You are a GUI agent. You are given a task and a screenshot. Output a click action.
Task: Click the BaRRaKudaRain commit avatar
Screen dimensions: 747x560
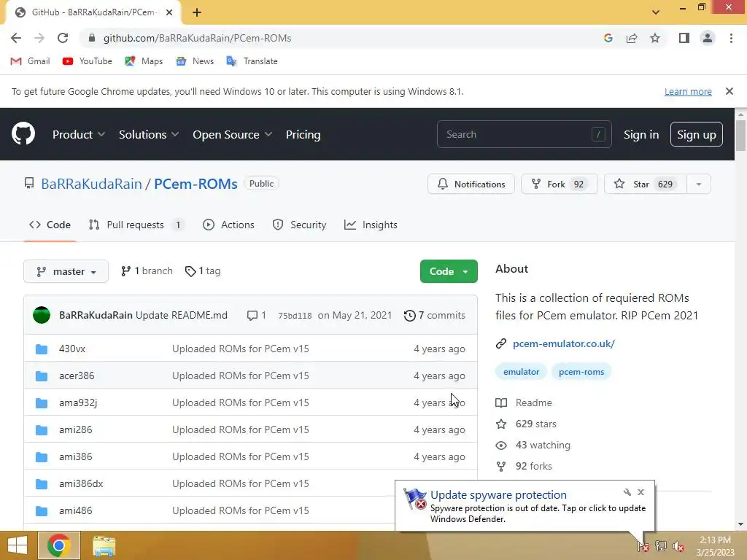(42, 315)
